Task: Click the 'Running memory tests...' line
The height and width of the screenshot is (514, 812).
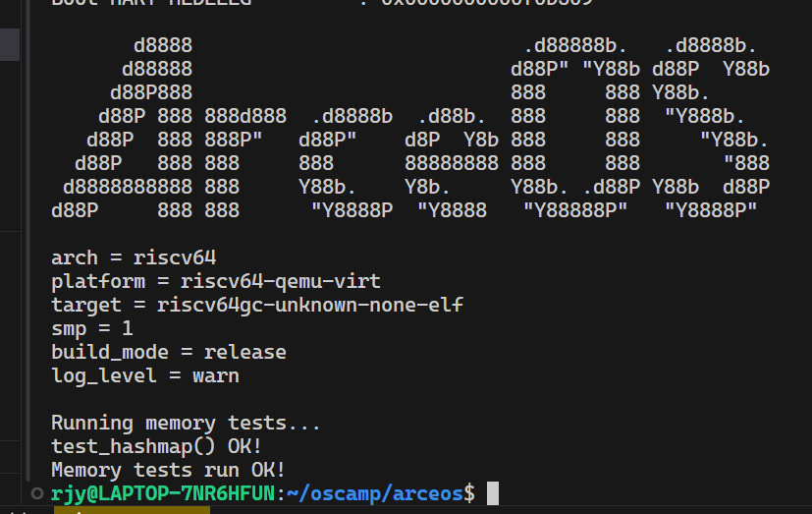Action: (186, 423)
